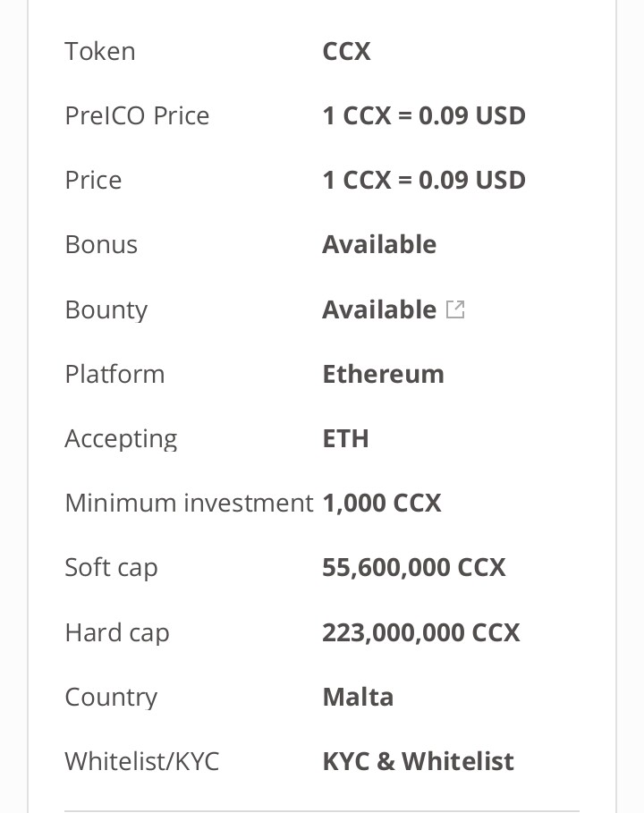Click the PreICO Price value 0.09 USD
644x813 pixels.
(x=424, y=115)
